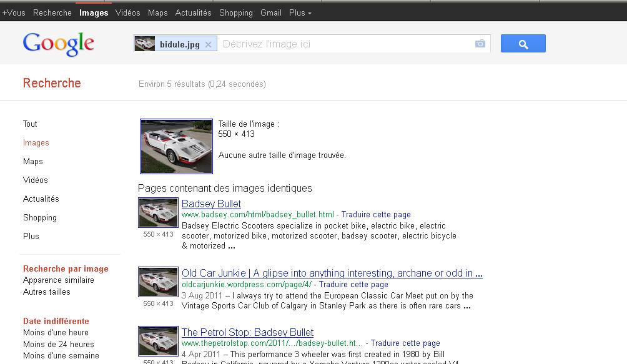Image resolution: width=627 pixels, height=364 pixels.
Task: Click thumbnail beside Badsey Bullet result
Action: [x=158, y=213]
